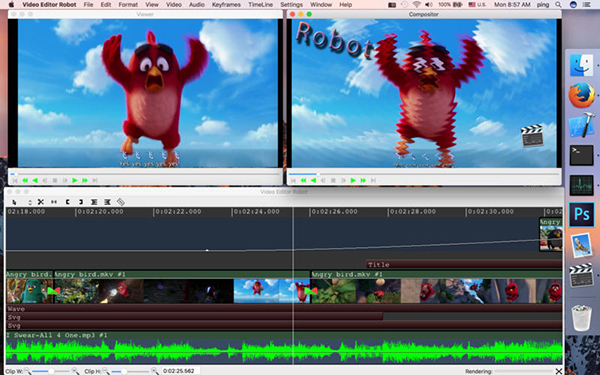The height and width of the screenshot is (375, 600).
Task: Click zoom-out magnifier next to Clip W
Action: click(27, 371)
